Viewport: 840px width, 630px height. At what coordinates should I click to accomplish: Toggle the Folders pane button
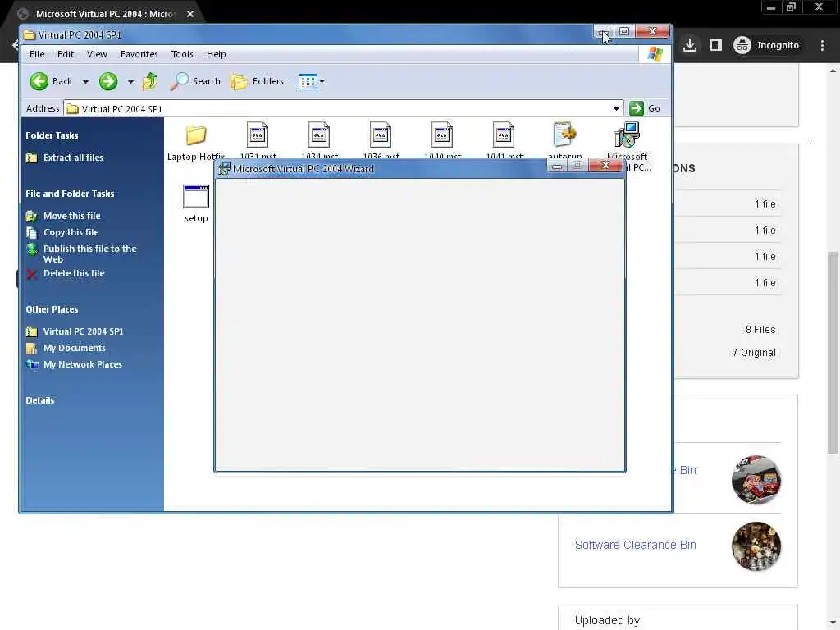(x=257, y=81)
